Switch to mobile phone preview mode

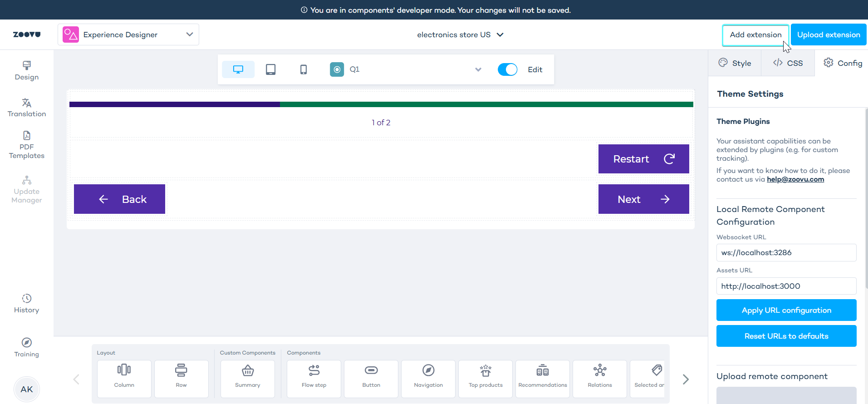coord(304,69)
